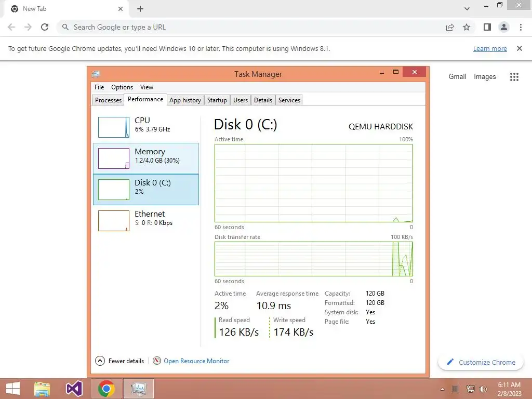The width and height of the screenshot is (532, 399).
Task: Open Images link
Action: [485, 77]
